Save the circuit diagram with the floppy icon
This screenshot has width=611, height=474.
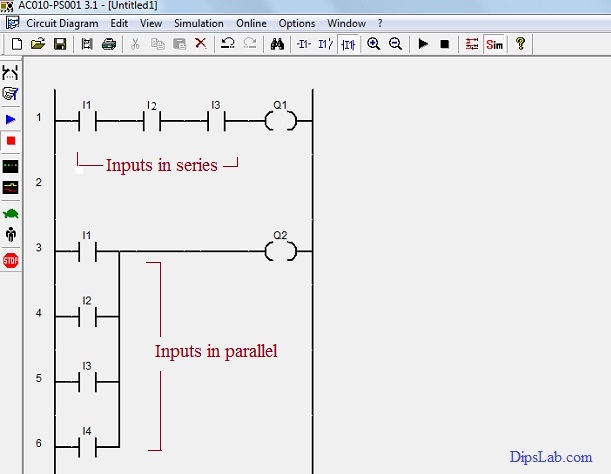pos(59,44)
